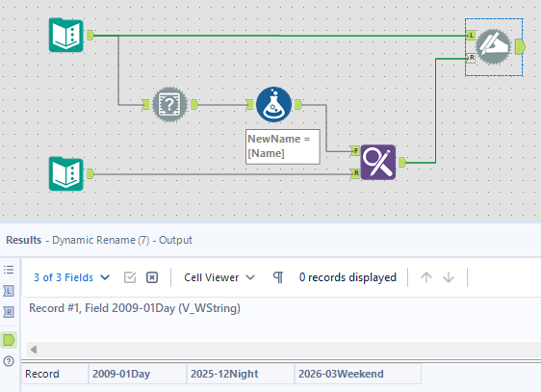Click the Formula tool output anchor
The image size is (541, 392).
tap(298, 105)
